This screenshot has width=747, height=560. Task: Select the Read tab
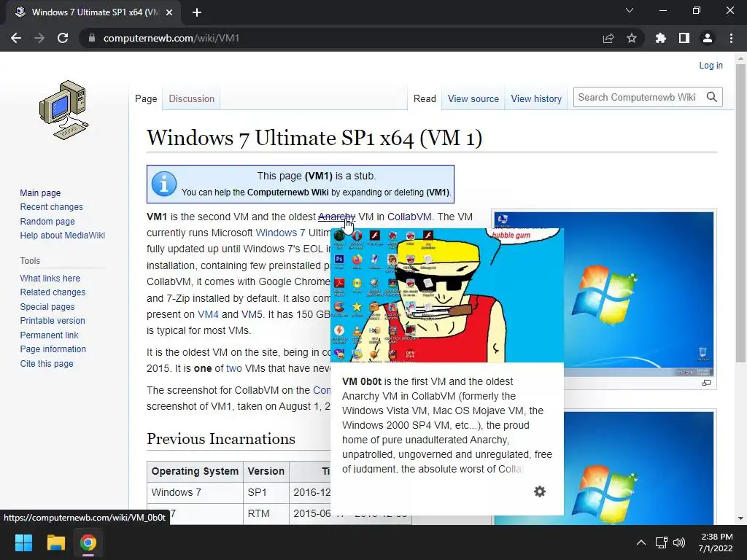click(425, 98)
